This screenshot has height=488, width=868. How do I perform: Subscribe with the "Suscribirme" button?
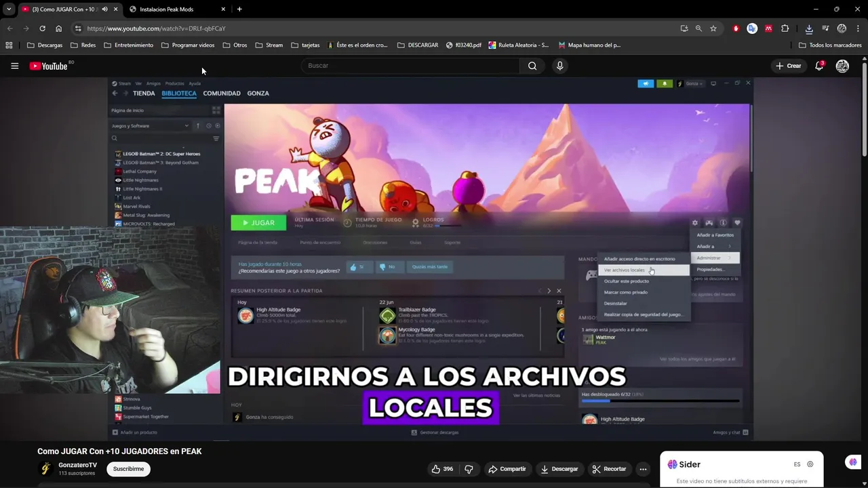click(128, 469)
